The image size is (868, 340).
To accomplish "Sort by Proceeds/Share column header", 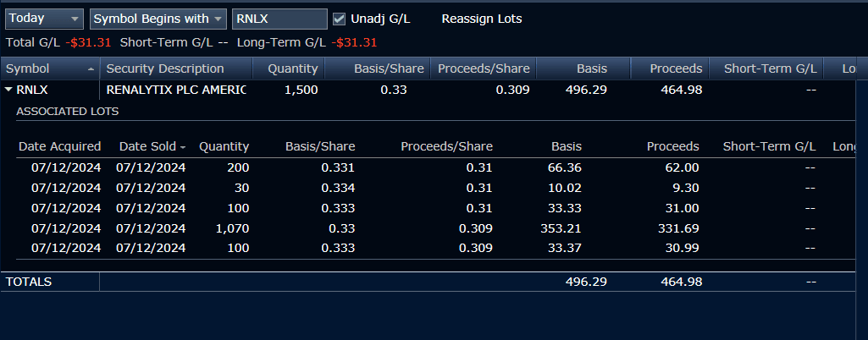I will pyautogui.click(x=484, y=69).
